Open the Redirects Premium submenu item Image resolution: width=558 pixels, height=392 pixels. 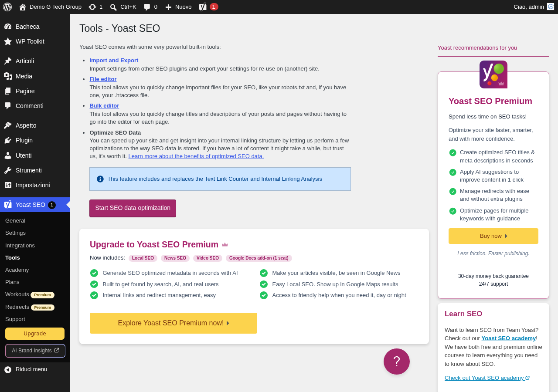30,307
